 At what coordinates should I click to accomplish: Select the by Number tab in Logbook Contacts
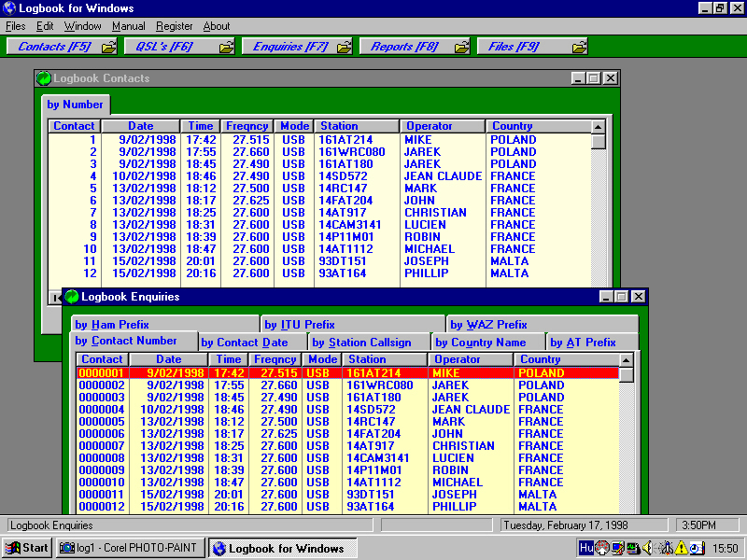pyautogui.click(x=76, y=105)
